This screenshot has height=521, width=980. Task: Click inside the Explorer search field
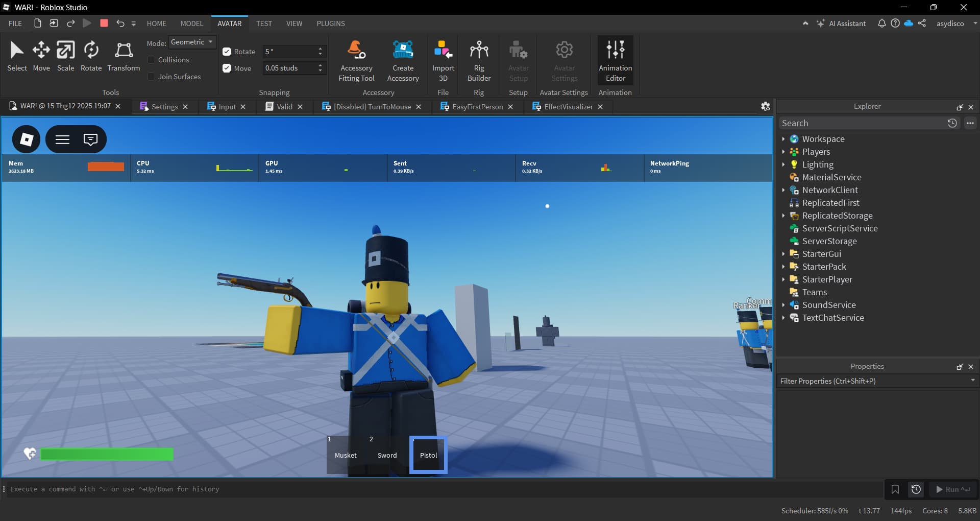coord(863,123)
